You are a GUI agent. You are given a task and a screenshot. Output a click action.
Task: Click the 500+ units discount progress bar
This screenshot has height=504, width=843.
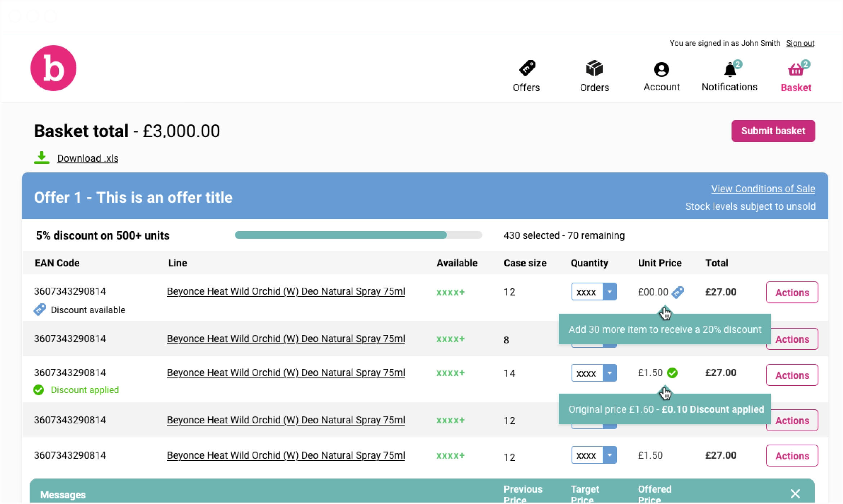(x=358, y=235)
